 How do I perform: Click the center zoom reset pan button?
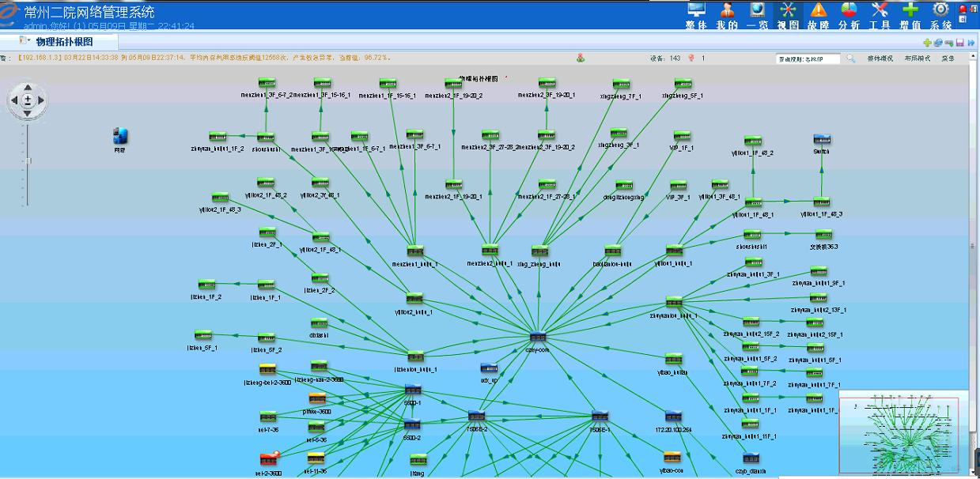pos(28,100)
